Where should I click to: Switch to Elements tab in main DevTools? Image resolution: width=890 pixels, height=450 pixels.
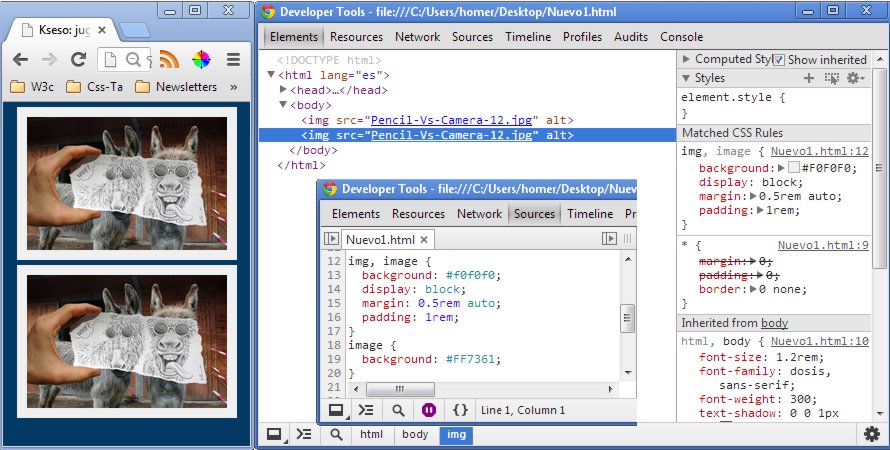(x=293, y=37)
